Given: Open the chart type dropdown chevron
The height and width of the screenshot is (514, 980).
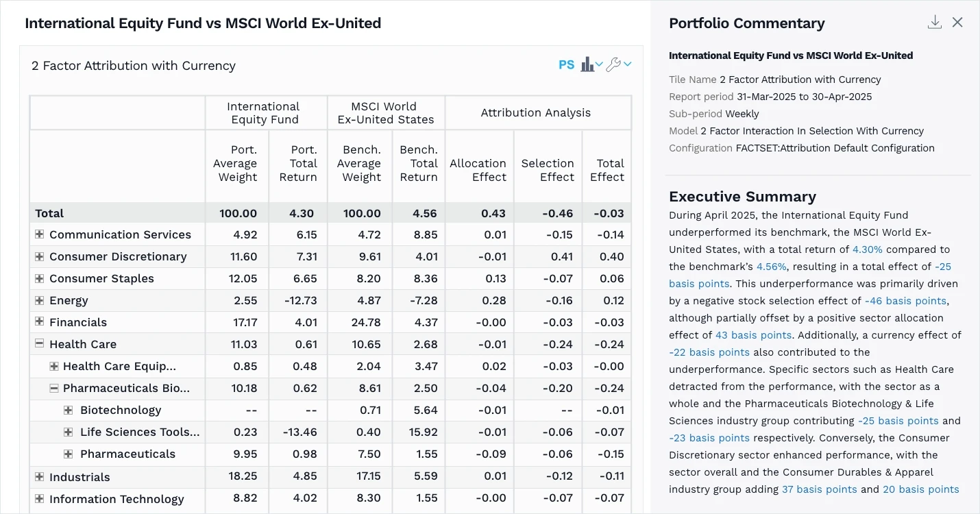Looking at the screenshot, I should [x=599, y=65].
